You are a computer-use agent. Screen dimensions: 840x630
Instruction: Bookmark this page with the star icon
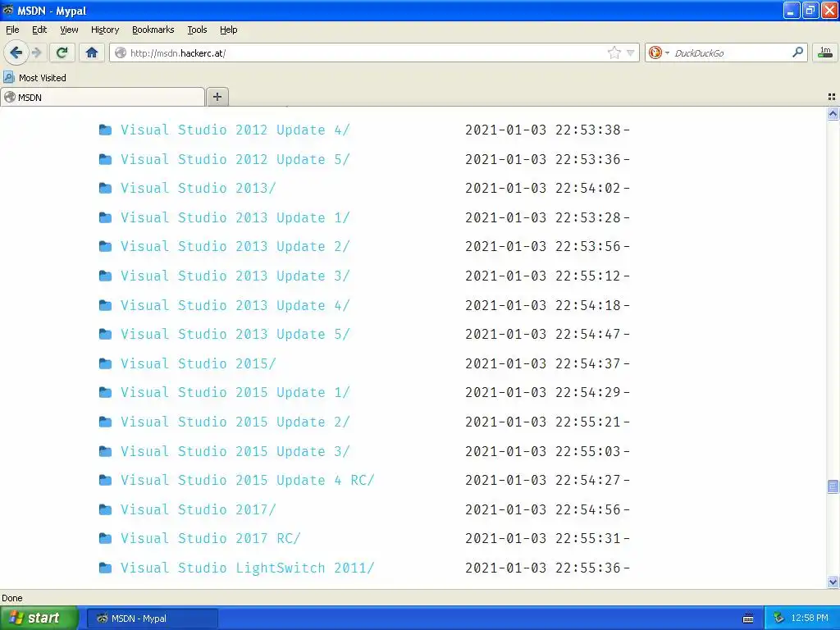click(614, 52)
